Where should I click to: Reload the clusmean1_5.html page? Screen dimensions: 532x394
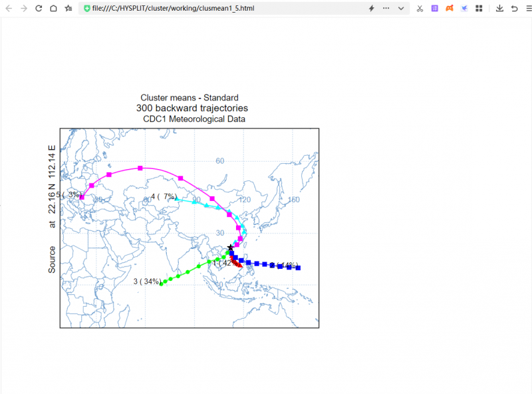click(39, 9)
